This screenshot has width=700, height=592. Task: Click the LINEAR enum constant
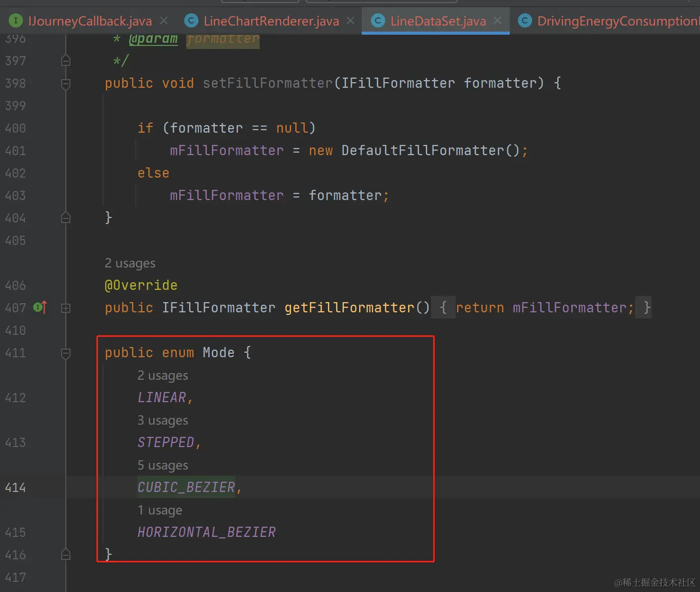(162, 398)
